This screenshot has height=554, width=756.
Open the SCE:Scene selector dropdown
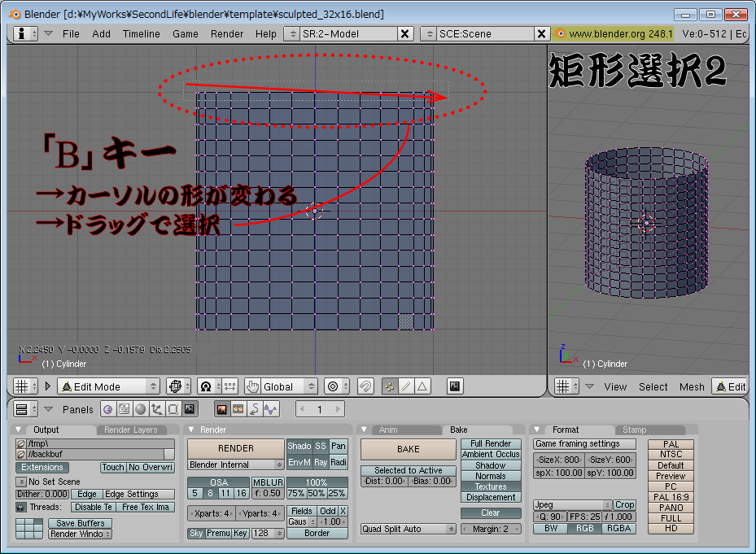[429, 33]
